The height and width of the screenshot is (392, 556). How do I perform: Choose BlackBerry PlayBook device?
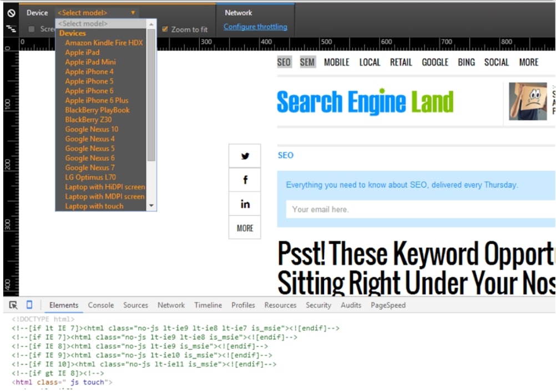[x=98, y=110]
